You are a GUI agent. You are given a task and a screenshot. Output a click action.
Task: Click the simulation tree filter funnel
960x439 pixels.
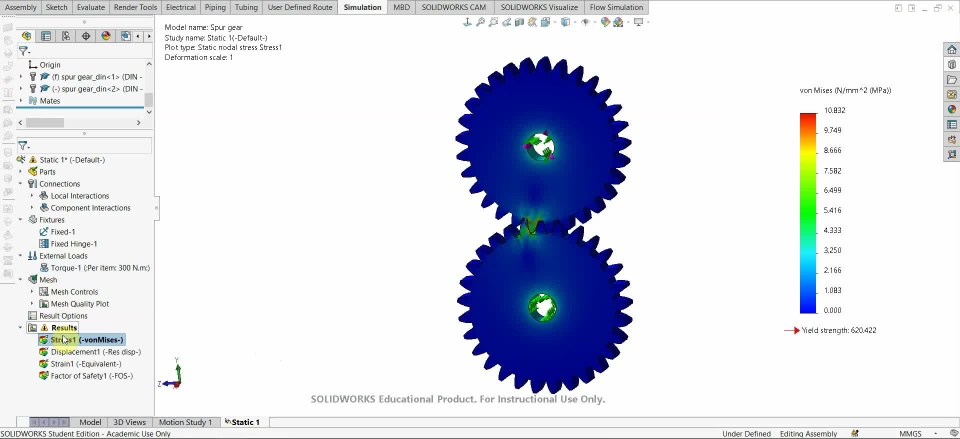click(23, 146)
